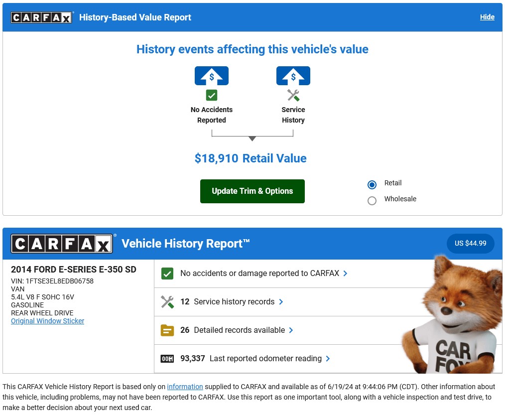The image size is (505, 420).
Task: Expand No accidents or damage reported chevron
Action: (x=345, y=274)
